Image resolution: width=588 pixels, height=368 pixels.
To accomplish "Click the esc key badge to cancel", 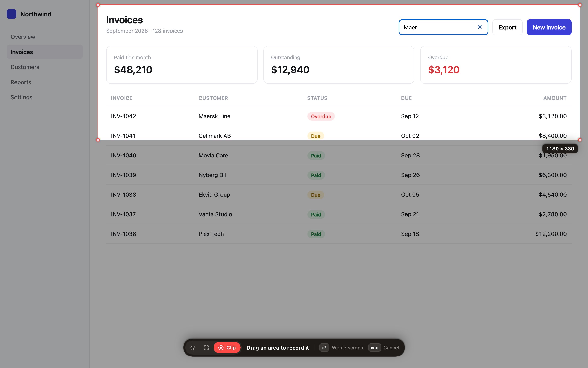I will (x=374, y=348).
